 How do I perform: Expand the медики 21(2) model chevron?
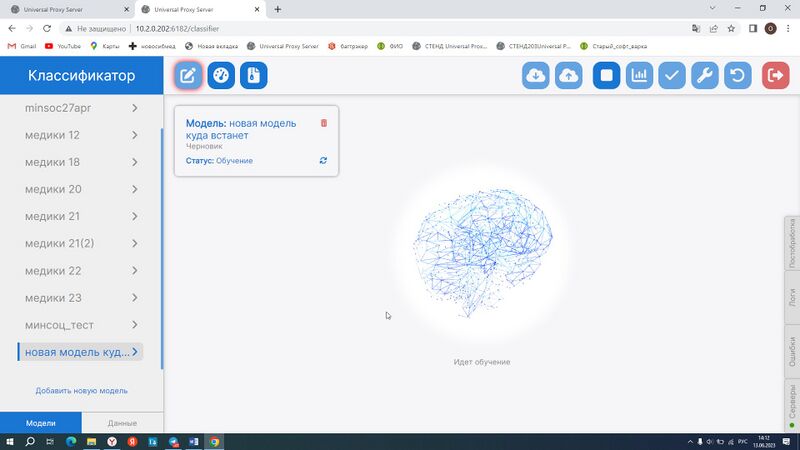pos(134,244)
